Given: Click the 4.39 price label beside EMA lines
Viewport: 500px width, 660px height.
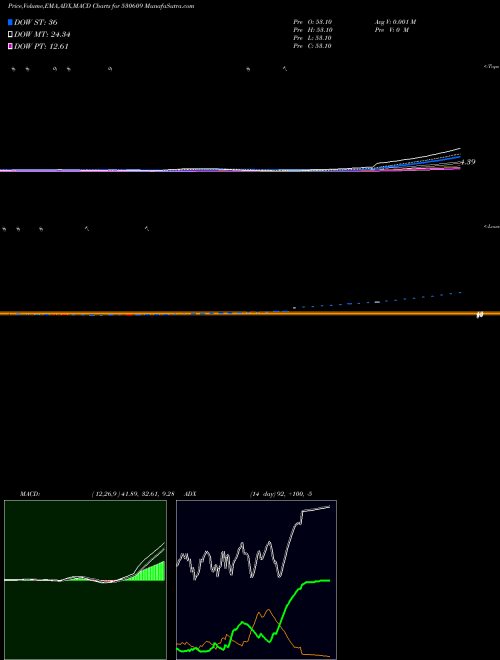Looking at the screenshot, I should point(468,162).
